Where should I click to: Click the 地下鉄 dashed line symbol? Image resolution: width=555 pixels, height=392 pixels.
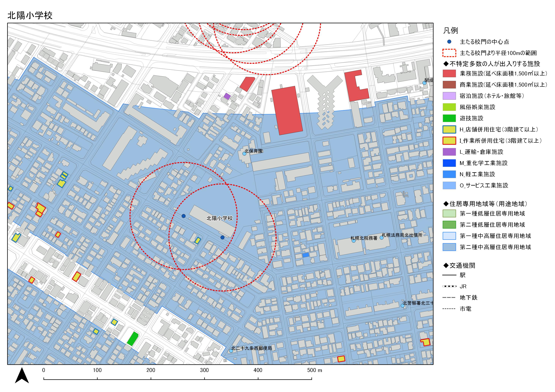[x=449, y=298]
